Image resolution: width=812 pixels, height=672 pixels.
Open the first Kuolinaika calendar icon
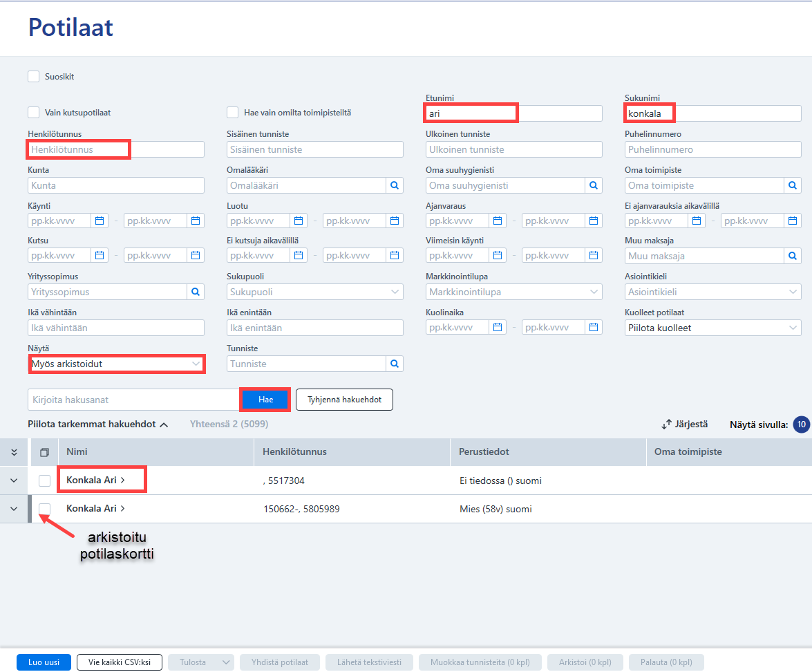tap(498, 328)
